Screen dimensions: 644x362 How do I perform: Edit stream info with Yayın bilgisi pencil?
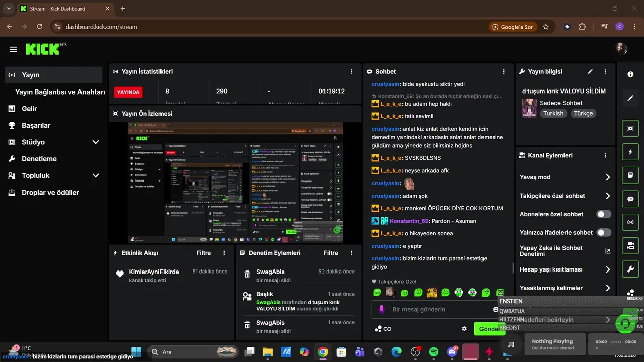(590, 72)
